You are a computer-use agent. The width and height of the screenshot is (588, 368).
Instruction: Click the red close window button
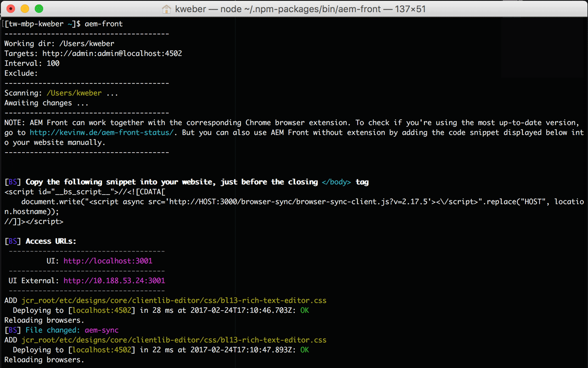11,9
